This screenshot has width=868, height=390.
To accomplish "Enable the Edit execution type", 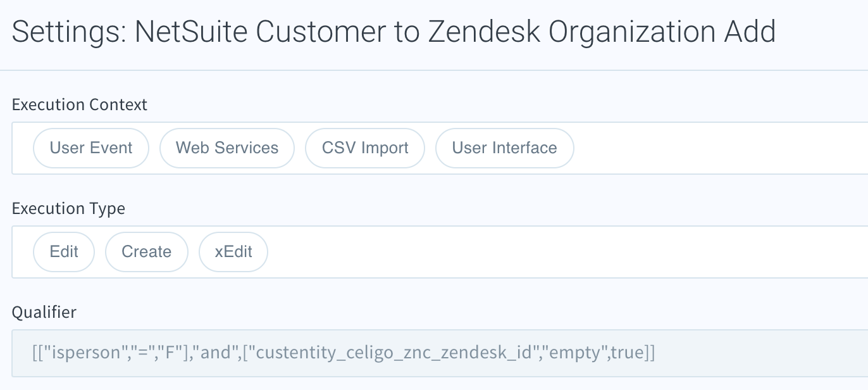I will [x=63, y=251].
